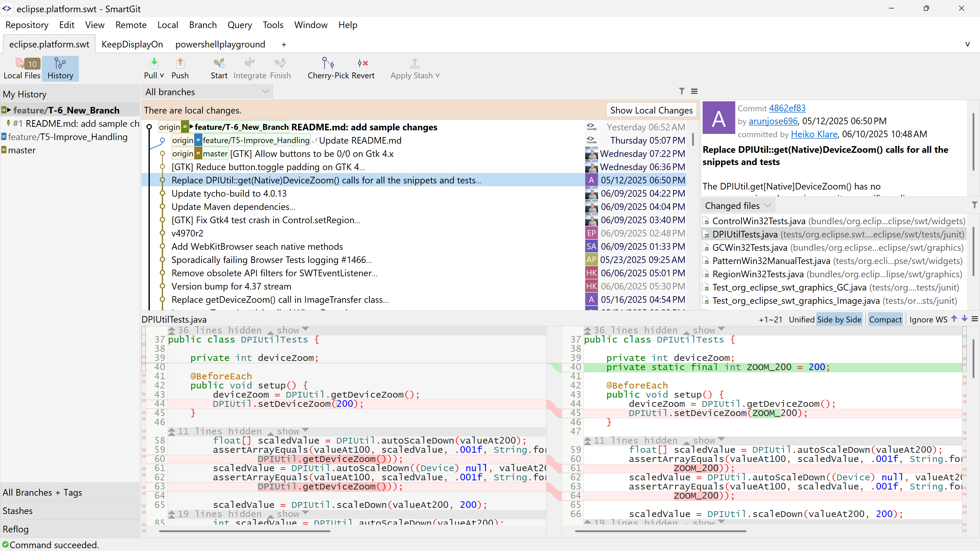Open the tab list chevron at the right end
The width and height of the screenshot is (980, 551).
coord(967,44)
